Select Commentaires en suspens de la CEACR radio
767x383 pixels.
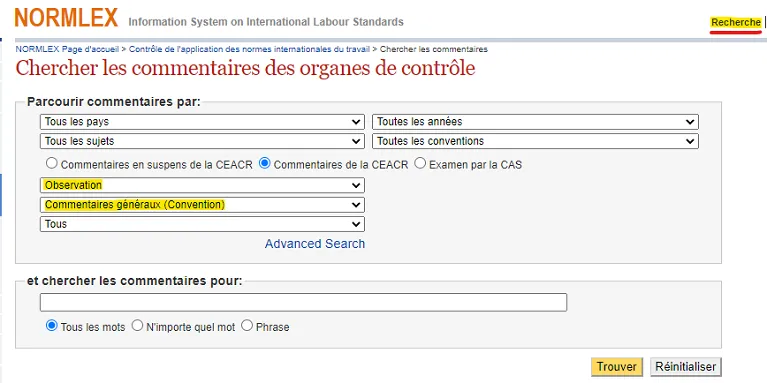point(51,164)
